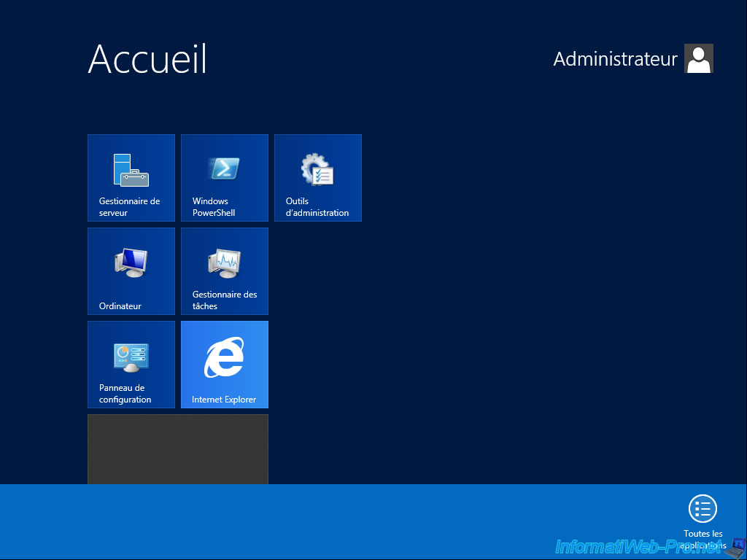Start the Gestionnaire des tâches tile
This screenshot has width=747, height=560.
225,271
